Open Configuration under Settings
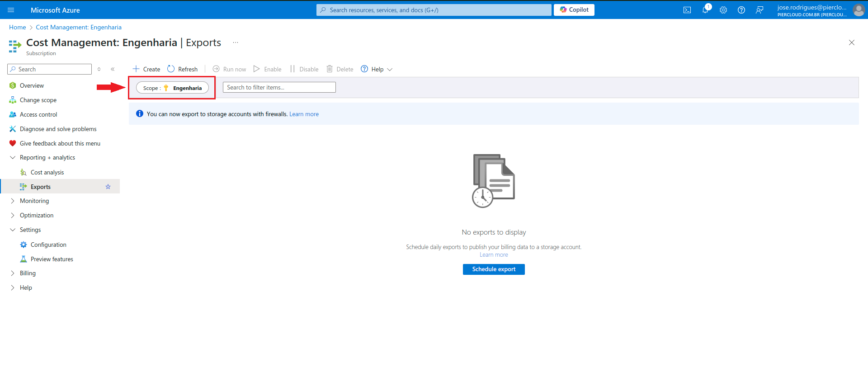Viewport: 868px width, 372px height. tap(48, 245)
